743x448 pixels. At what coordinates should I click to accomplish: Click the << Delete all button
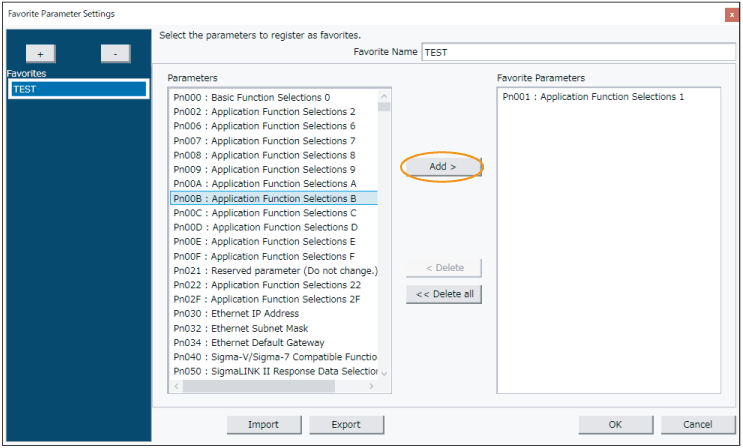[x=445, y=294]
